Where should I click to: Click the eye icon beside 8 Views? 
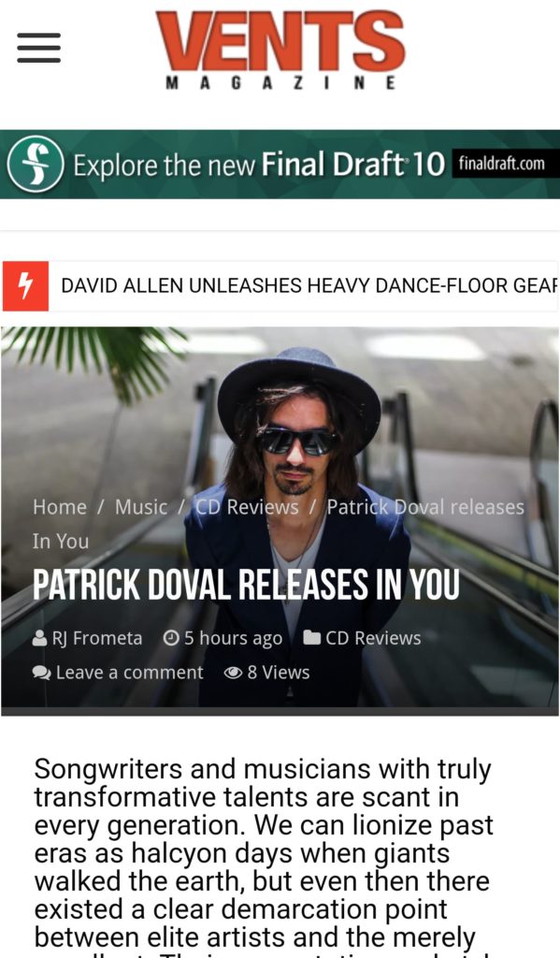click(234, 673)
